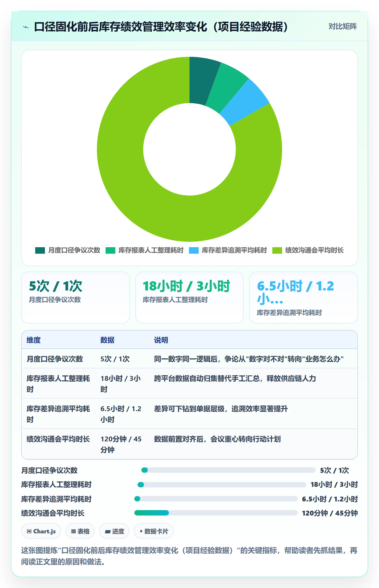
Task: Click description 跨平台数据自动归集替代手工汇总
Action: click(207, 378)
